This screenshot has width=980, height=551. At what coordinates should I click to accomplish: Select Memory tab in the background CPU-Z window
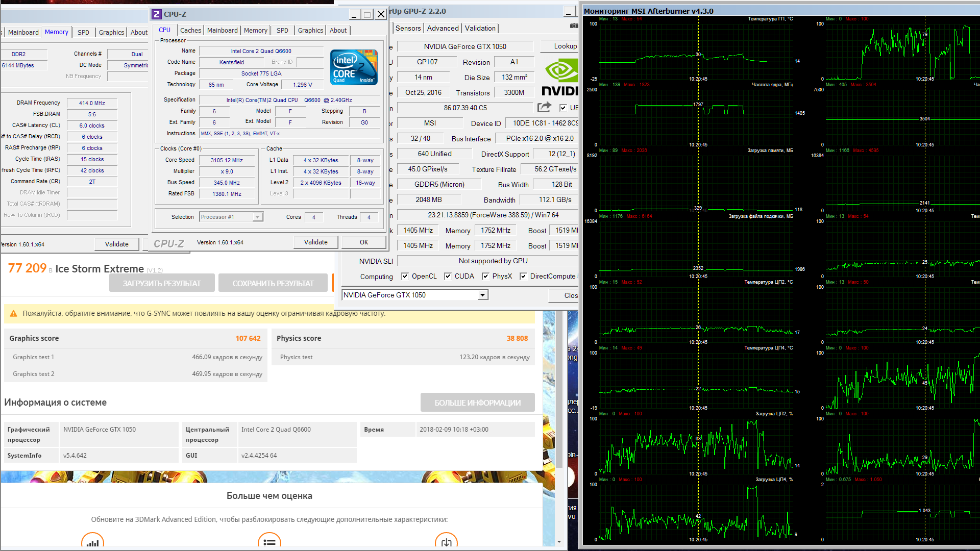(x=56, y=32)
